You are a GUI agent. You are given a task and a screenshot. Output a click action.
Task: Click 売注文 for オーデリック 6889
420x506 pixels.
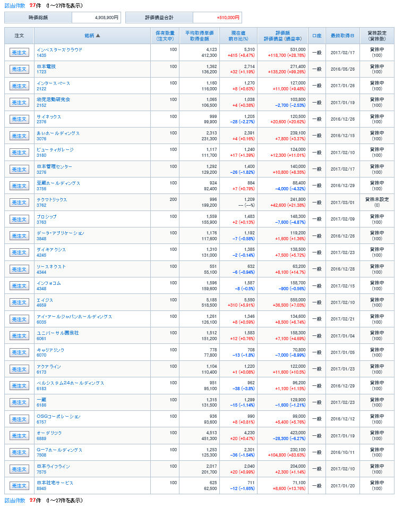coord(19,436)
